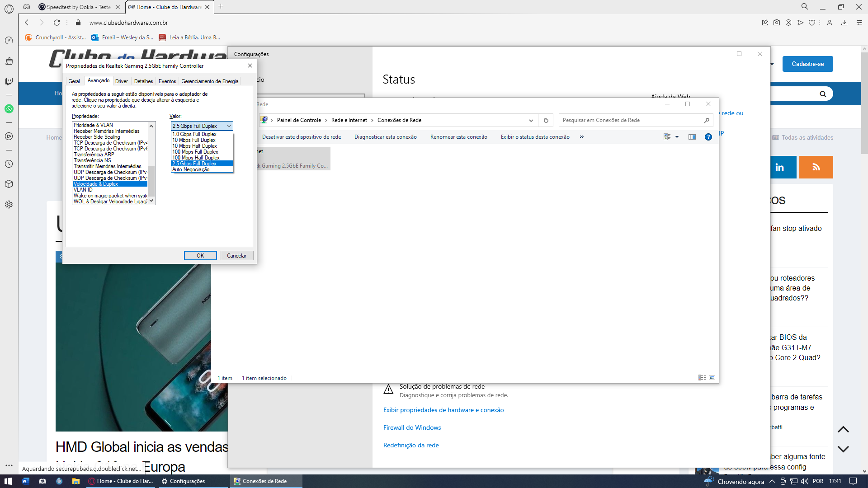Screen dimensions: 868x488
Task: Open the Player sidebar icon
Action: click(x=9, y=136)
